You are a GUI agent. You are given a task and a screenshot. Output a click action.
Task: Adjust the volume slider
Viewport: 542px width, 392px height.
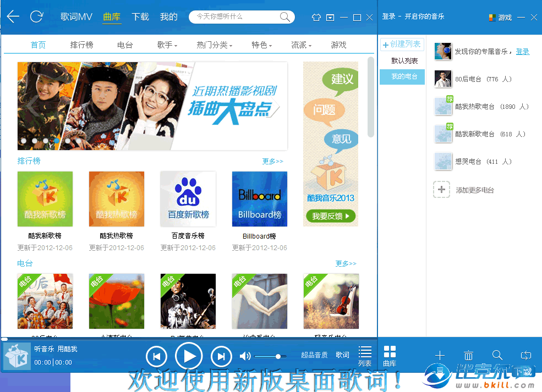click(270, 356)
